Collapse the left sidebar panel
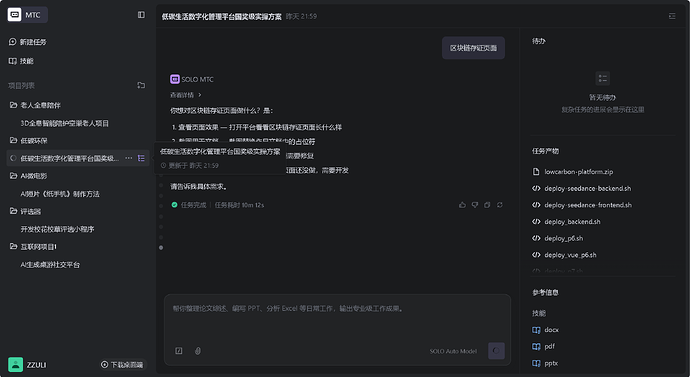 pyautogui.click(x=141, y=15)
